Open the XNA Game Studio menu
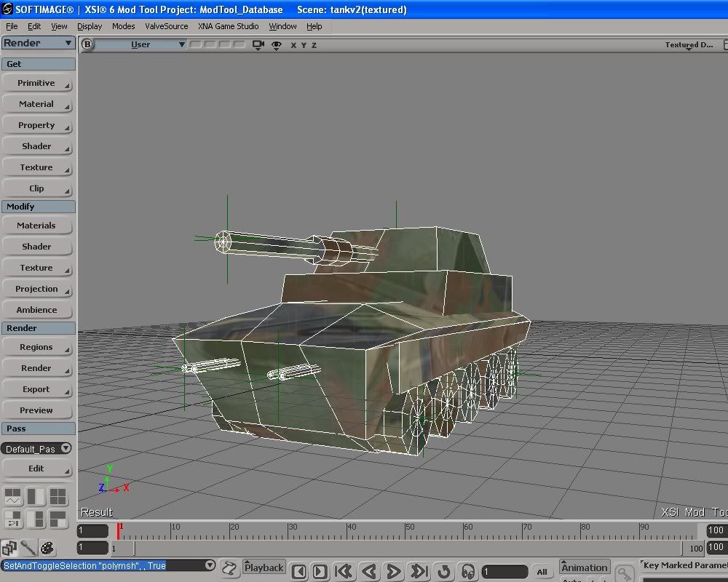Viewport: 728px width, 582px height. [x=229, y=26]
